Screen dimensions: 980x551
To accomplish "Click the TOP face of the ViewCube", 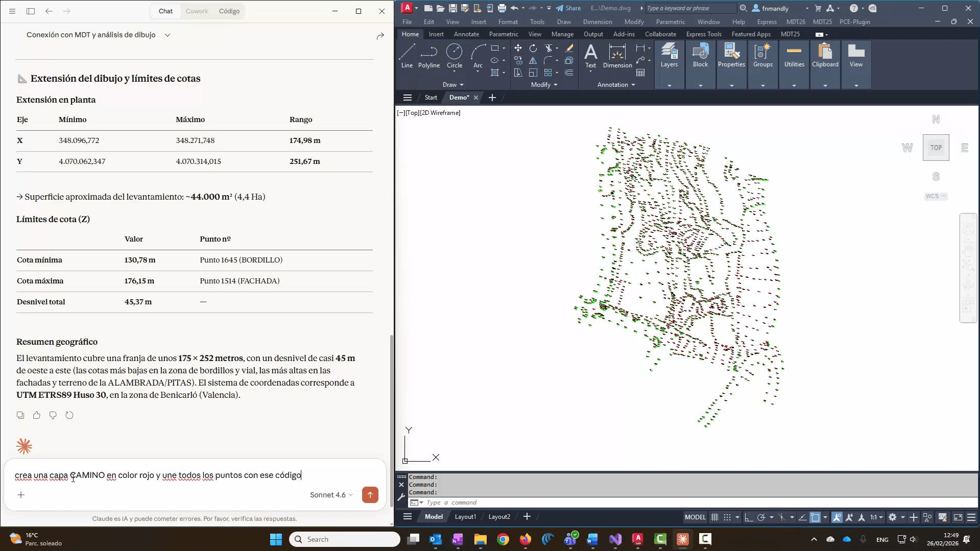I will click(936, 148).
